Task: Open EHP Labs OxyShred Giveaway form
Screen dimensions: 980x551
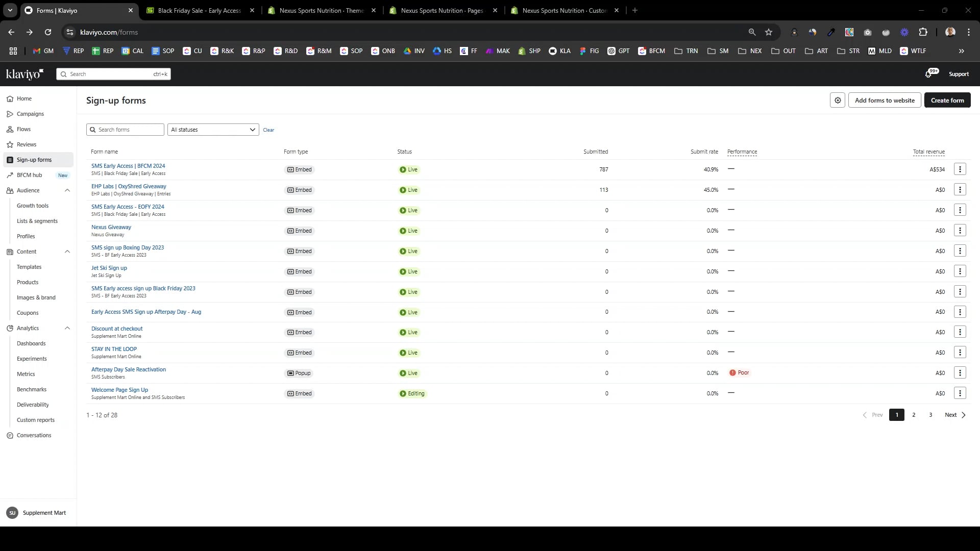Action: coord(129,186)
